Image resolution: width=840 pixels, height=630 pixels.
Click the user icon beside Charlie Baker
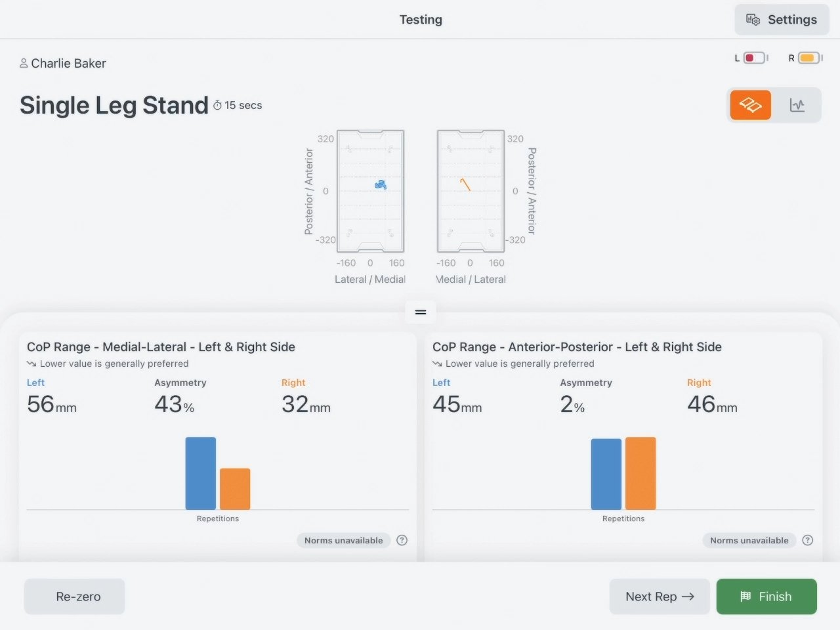(x=24, y=63)
